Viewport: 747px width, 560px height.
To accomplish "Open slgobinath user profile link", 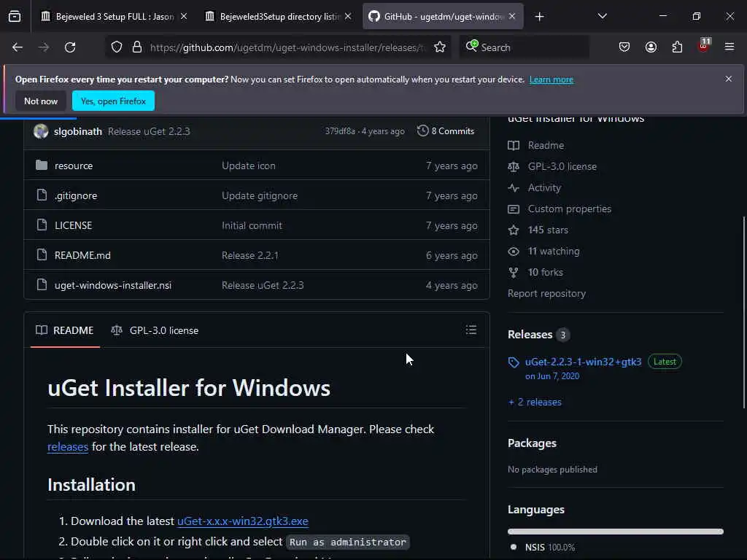I will point(77,131).
